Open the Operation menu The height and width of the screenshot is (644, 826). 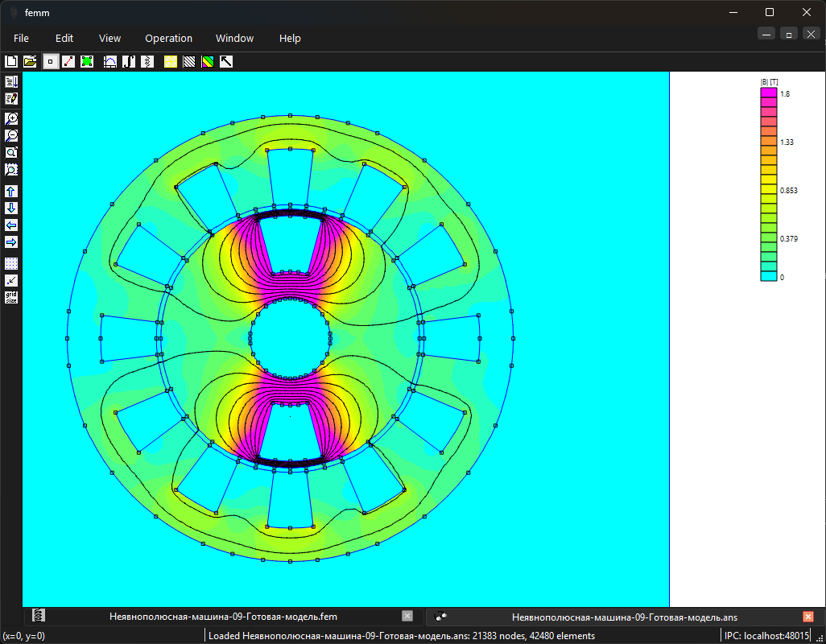tap(168, 39)
